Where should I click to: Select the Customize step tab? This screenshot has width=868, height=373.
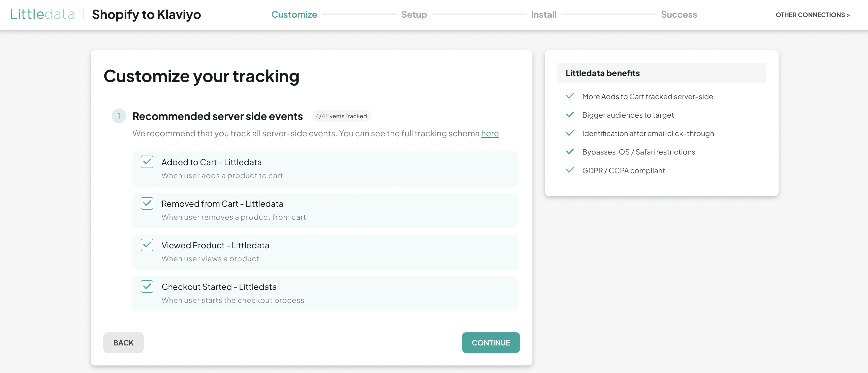click(x=294, y=15)
